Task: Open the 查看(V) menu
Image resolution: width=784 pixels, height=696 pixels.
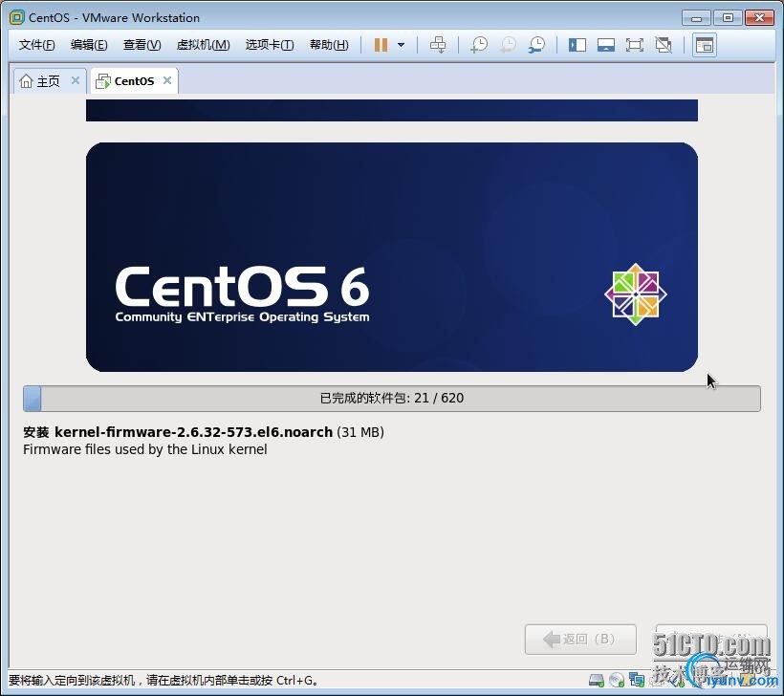Action: coord(142,45)
